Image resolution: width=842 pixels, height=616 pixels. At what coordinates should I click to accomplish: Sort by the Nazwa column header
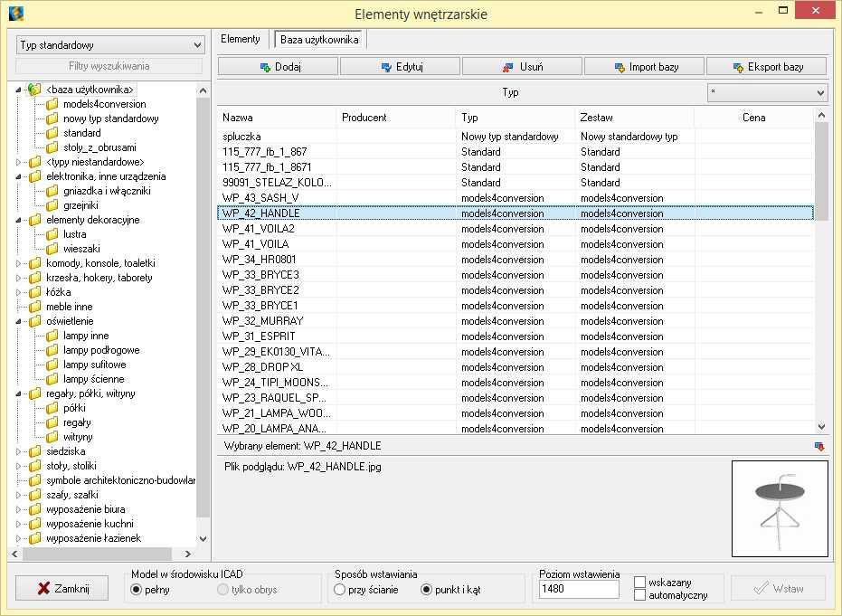tap(277, 118)
